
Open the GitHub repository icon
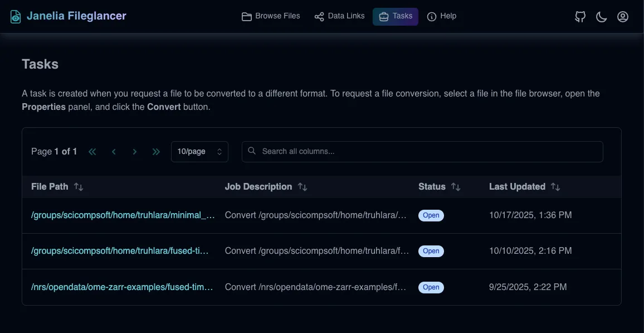point(580,17)
